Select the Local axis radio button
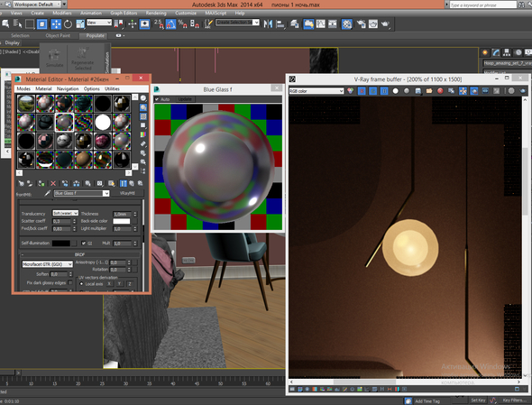 click(81, 284)
